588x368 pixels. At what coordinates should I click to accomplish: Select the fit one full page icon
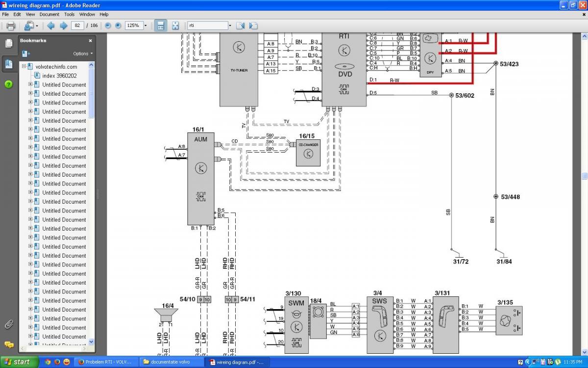[x=175, y=26]
